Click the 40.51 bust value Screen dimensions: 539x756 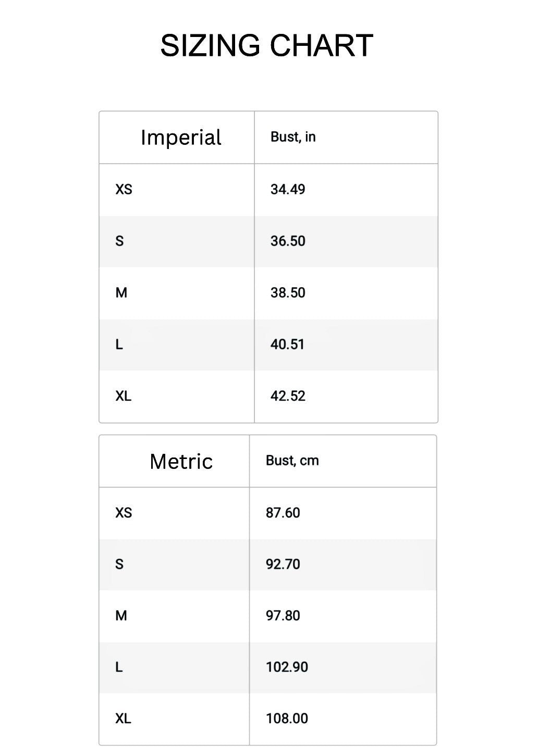(x=287, y=344)
